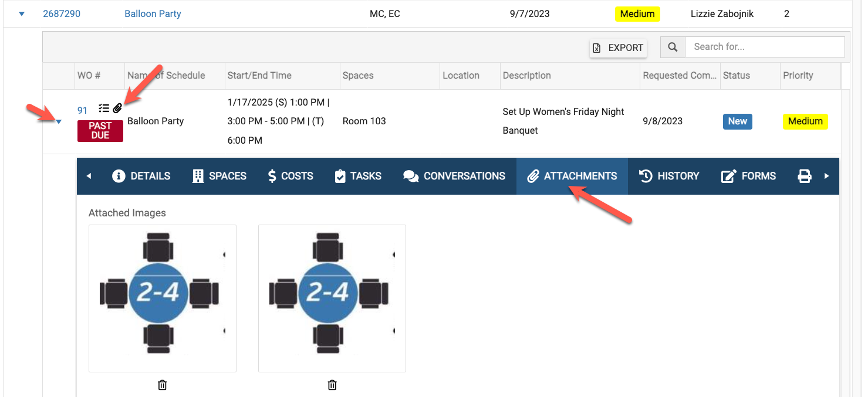
Task: Open the first attached table image thumbnail
Action: [x=162, y=298]
